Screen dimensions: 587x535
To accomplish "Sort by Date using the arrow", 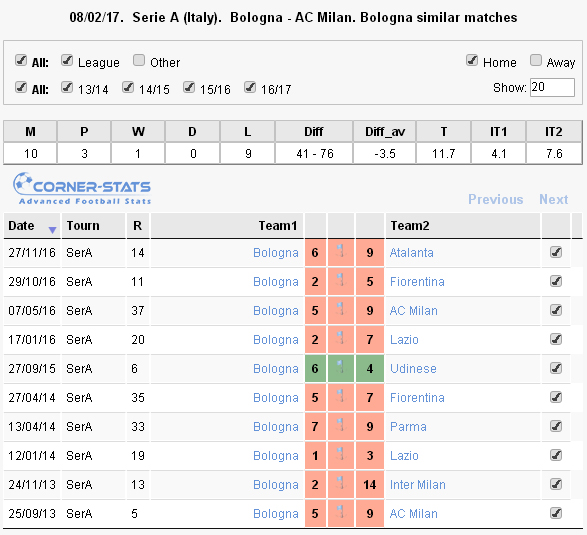I will [x=52, y=230].
